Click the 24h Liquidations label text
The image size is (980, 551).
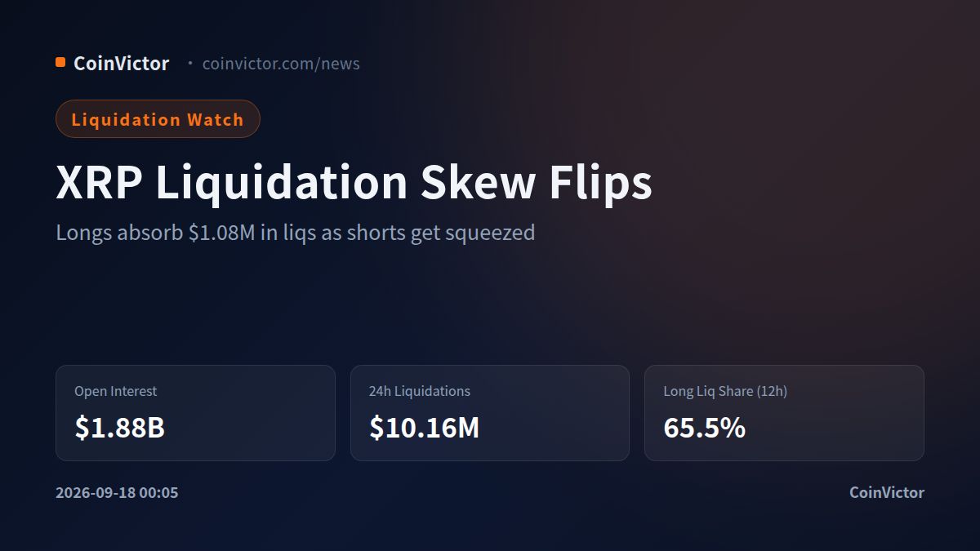click(x=419, y=391)
